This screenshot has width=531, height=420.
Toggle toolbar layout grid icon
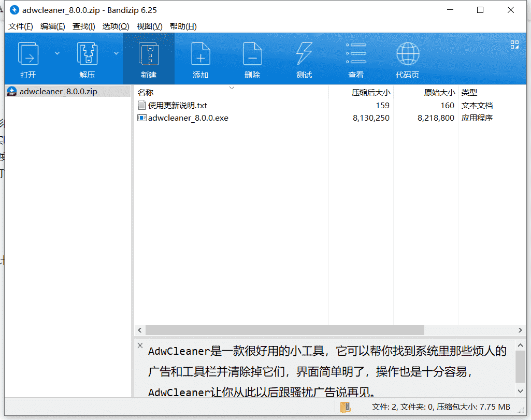pyautogui.click(x=514, y=45)
